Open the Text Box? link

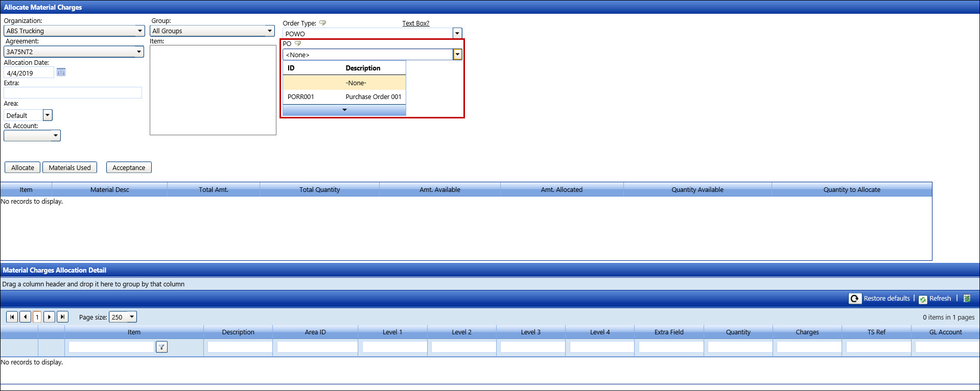[415, 23]
